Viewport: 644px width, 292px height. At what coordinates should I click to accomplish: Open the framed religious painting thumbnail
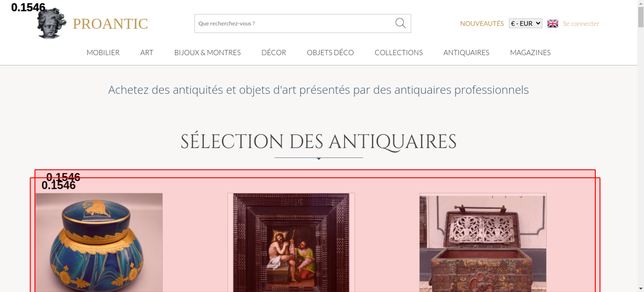pos(291,242)
